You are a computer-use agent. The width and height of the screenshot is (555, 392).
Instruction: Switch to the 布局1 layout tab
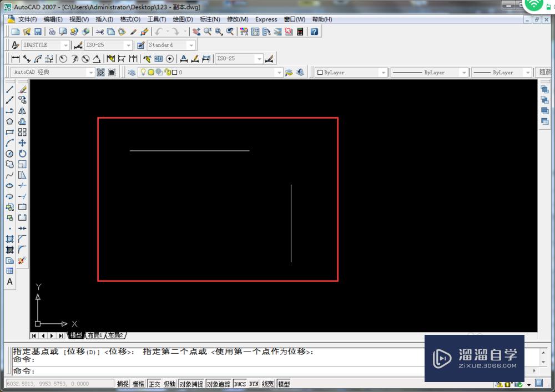(94, 335)
